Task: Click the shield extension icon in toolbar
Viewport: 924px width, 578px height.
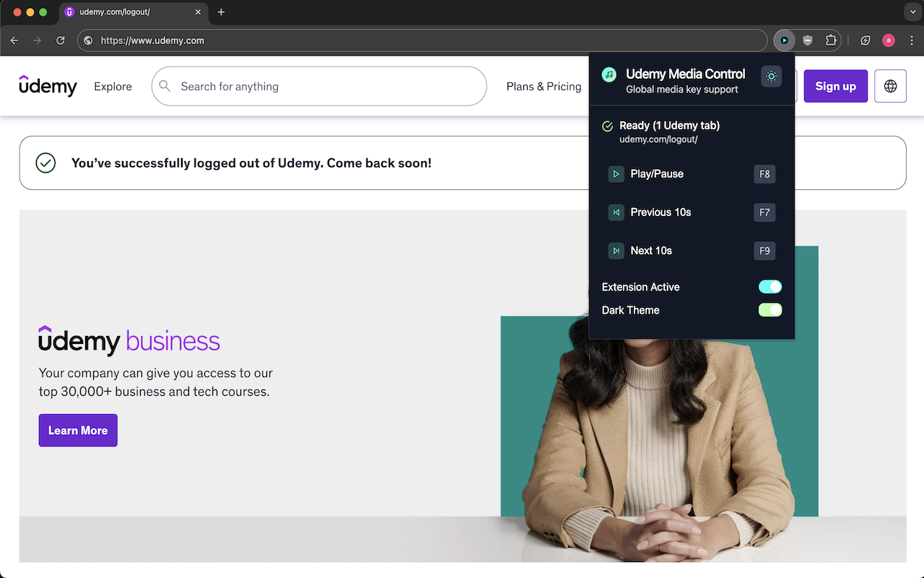Action: (x=808, y=40)
